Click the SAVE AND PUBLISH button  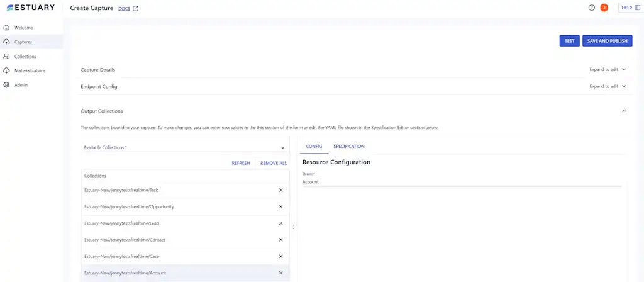pyautogui.click(x=607, y=41)
